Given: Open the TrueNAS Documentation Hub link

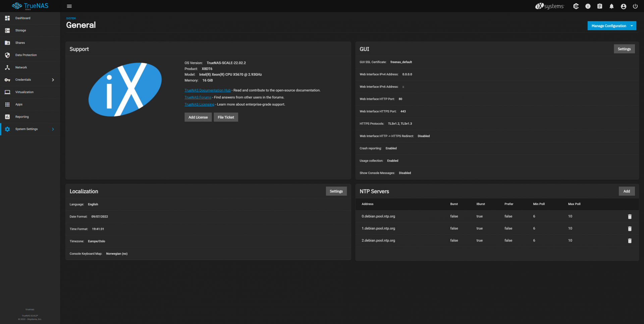Looking at the screenshot, I should pyautogui.click(x=208, y=90).
